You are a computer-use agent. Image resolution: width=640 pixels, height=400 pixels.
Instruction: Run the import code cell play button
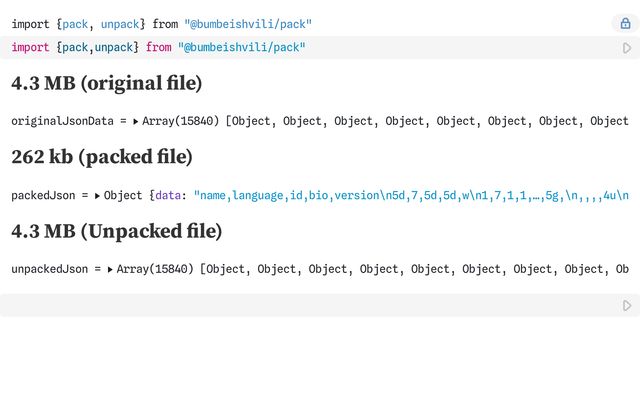627,48
